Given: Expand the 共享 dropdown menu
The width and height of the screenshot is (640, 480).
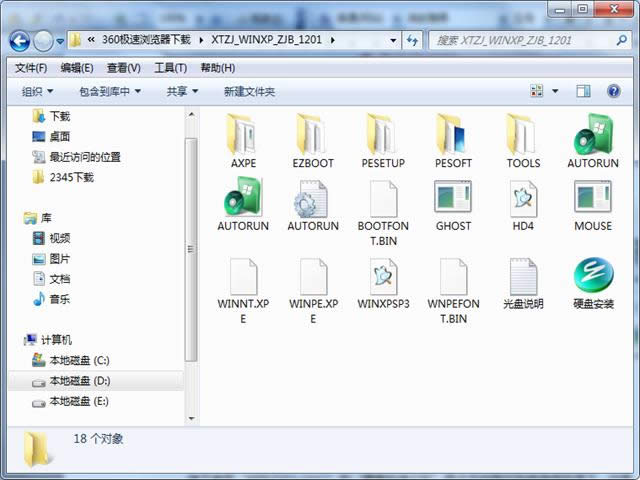Looking at the screenshot, I should (x=182, y=91).
